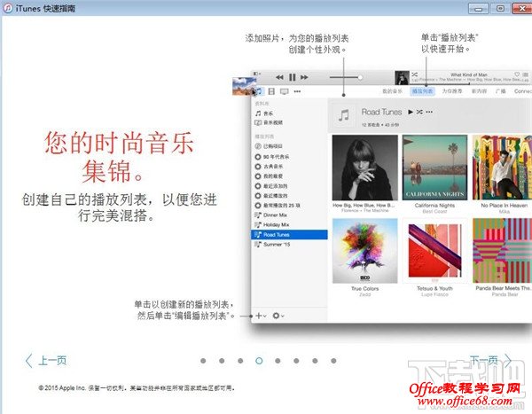The width and height of the screenshot is (532, 414).
Task: Click the volume slider knob
Action: point(360,77)
